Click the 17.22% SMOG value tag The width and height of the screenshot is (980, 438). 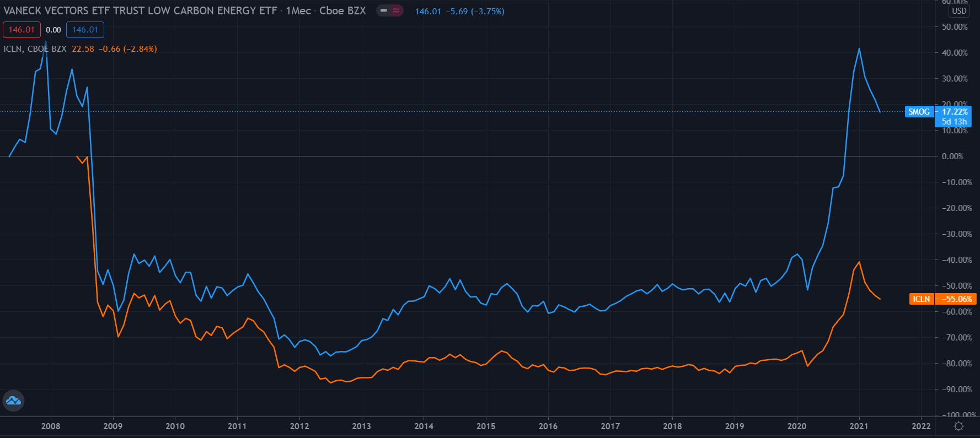pos(954,112)
